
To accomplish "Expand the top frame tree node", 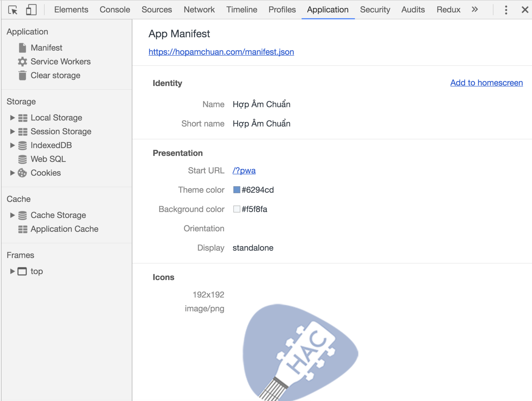I will (12, 271).
